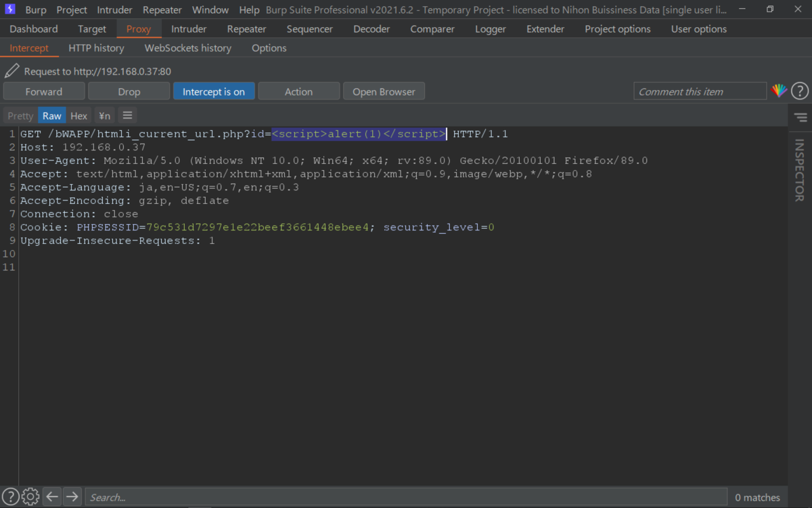Click the User-Agent header line
812x508 pixels.
(334, 161)
